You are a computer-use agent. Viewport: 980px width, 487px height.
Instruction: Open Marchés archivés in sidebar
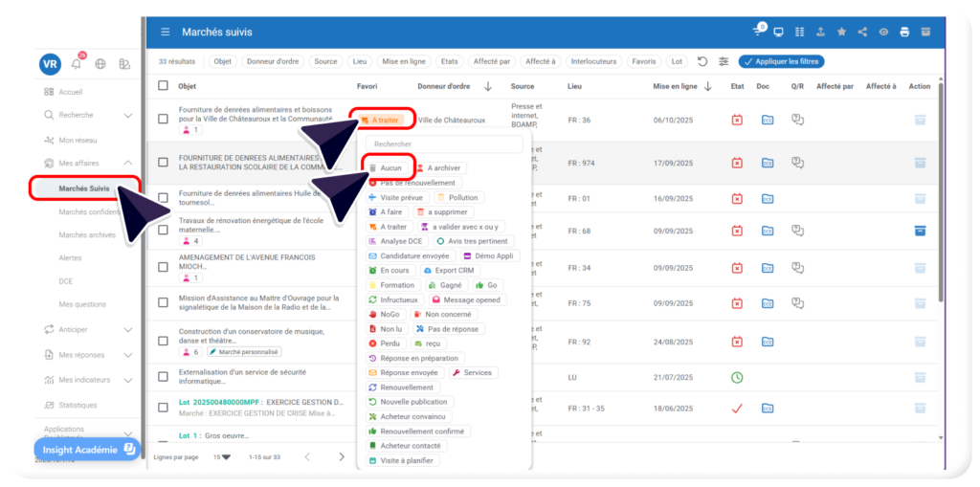pos(86,235)
